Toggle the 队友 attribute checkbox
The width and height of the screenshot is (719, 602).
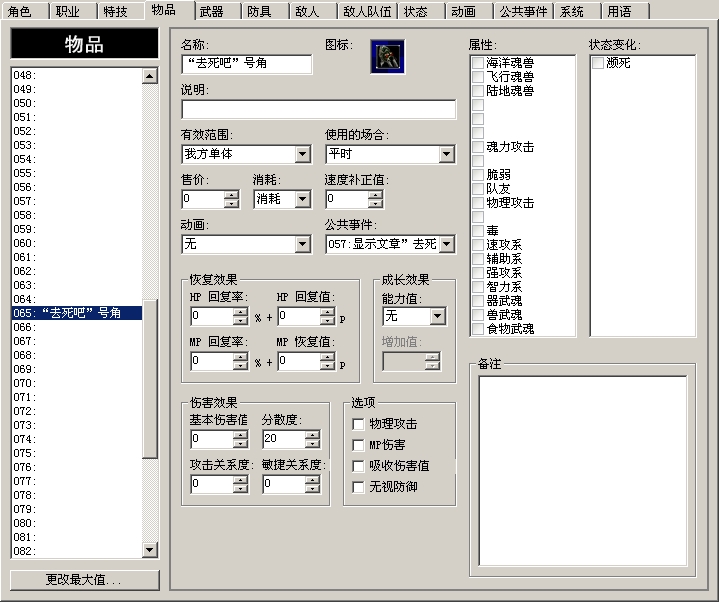click(x=478, y=189)
